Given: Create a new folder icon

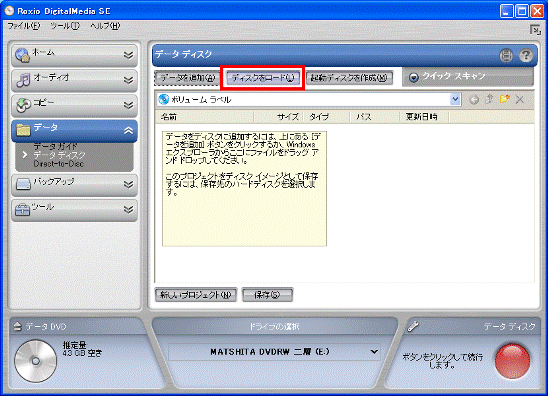Looking at the screenshot, I should [504, 99].
